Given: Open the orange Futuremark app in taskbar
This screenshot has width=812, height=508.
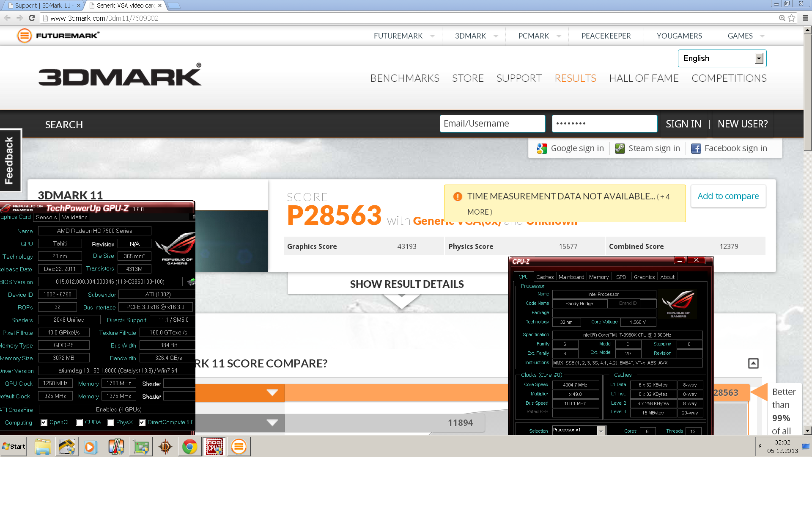Looking at the screenshot, I should point(239,447).
